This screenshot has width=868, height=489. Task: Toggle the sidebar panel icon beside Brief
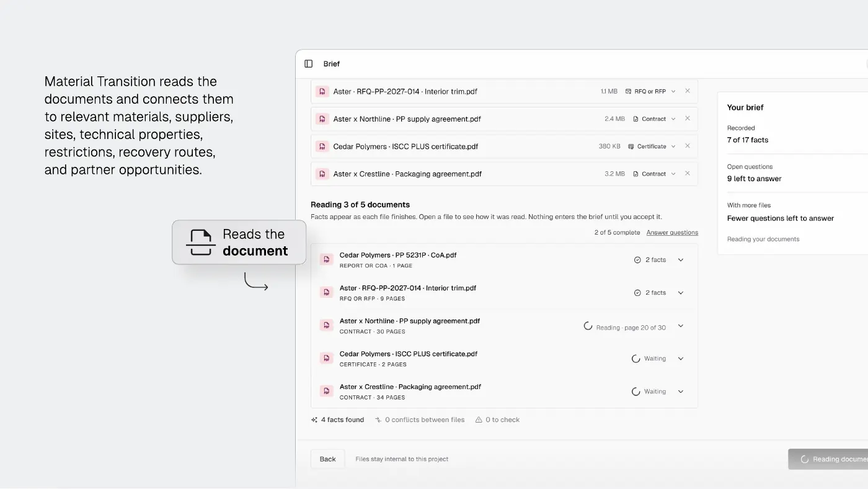point(309,64)
